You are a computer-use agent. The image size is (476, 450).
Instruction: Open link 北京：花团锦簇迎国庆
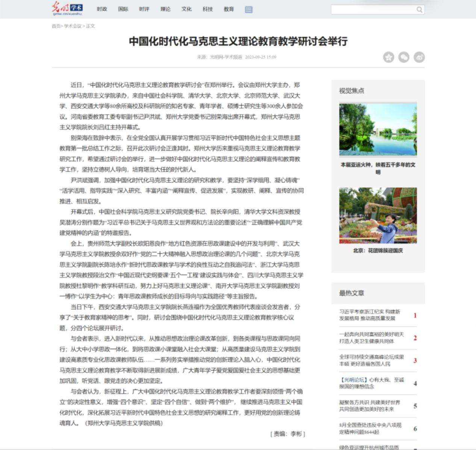tap(378, 250)
